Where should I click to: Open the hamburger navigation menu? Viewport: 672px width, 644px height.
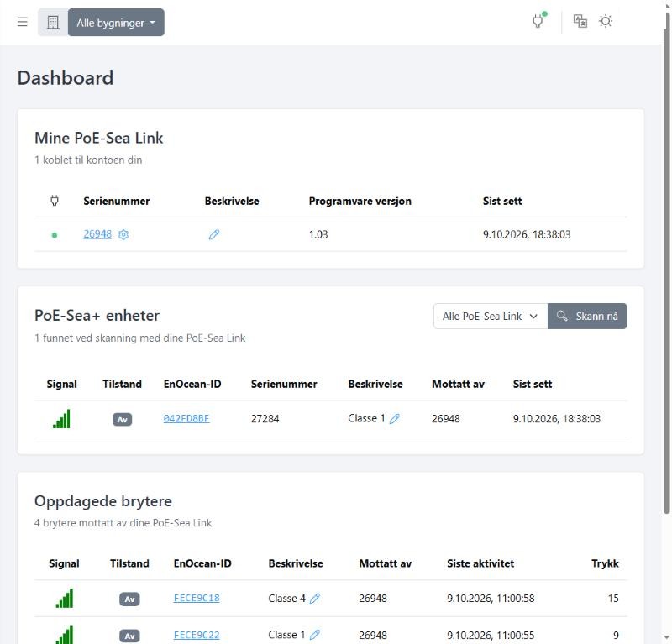pyautogui.click(x=23, y=22)
